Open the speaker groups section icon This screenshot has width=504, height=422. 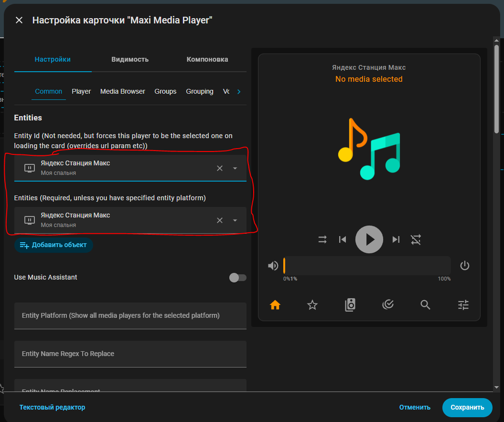coord(350,304)
